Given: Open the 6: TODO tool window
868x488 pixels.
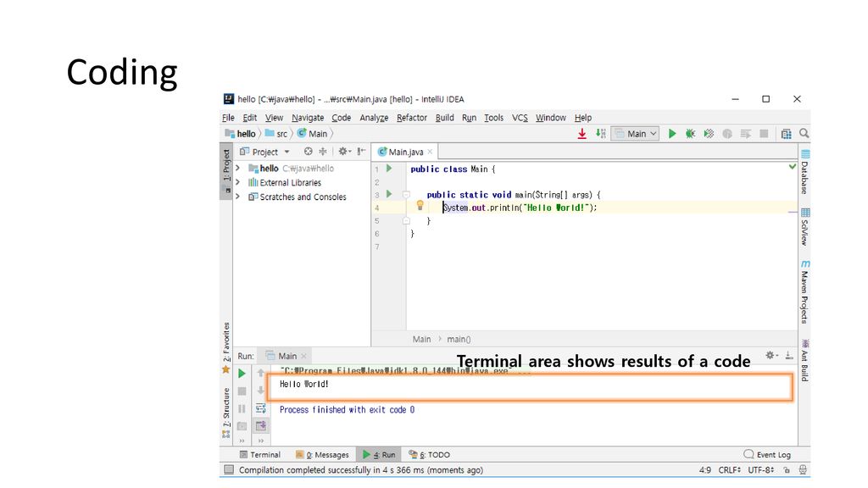Looking at the screenshot, I should click(x=429, y=454).
